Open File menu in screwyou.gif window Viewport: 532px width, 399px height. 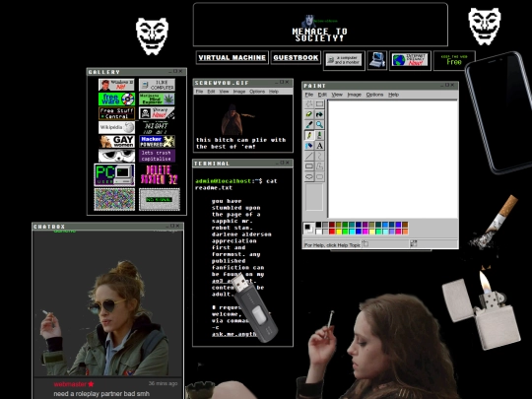coord(199,92)
